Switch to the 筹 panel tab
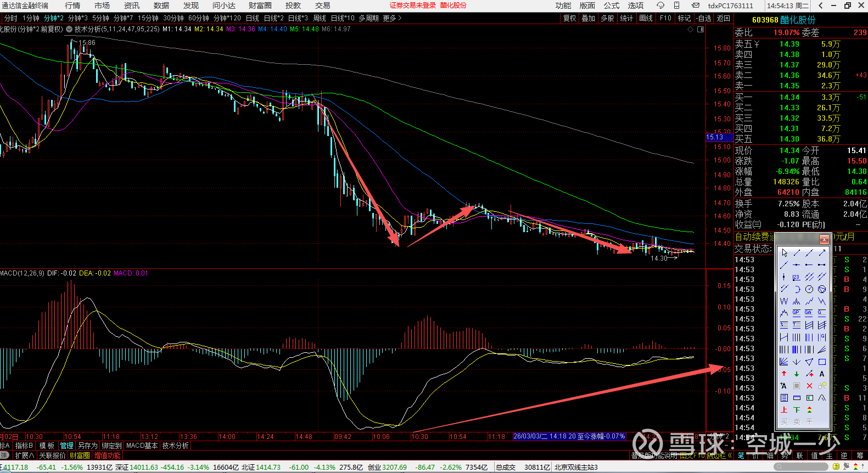 coord(860,455)
